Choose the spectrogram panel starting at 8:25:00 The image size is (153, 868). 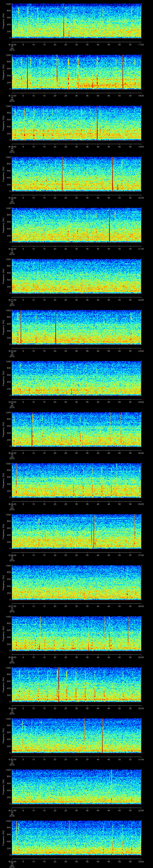(77, 481)
